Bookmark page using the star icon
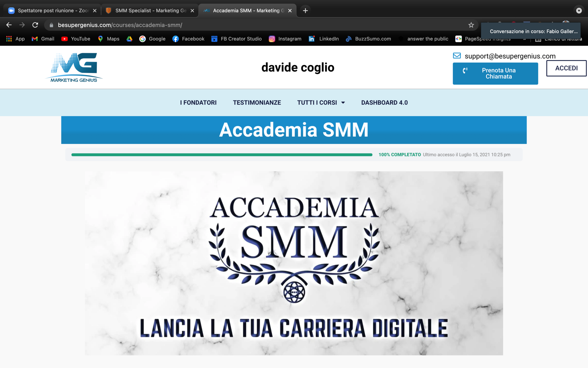This screenshot has width=588, height=368. coord(471,25)
